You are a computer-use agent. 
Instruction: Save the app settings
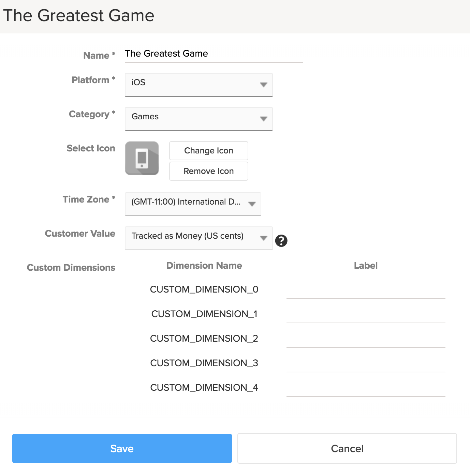122,448
